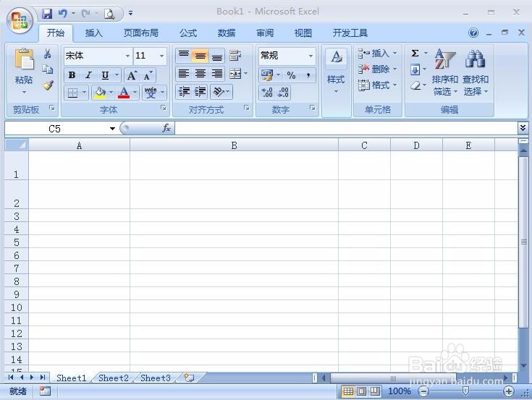Apply accounting number format
This screenshot has width=532, height=400.
tap(267, 75)
